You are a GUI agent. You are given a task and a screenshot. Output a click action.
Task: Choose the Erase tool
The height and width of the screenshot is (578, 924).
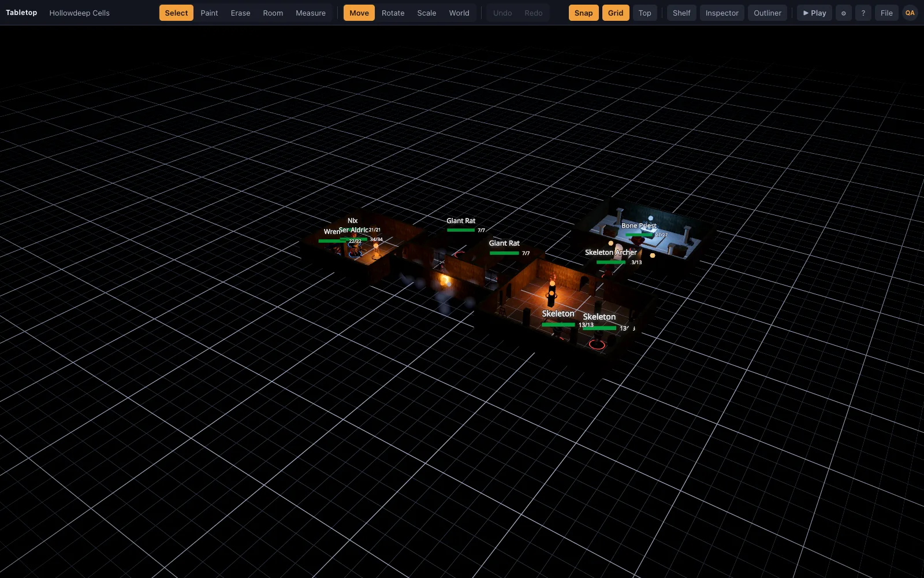tap(240, 13)
